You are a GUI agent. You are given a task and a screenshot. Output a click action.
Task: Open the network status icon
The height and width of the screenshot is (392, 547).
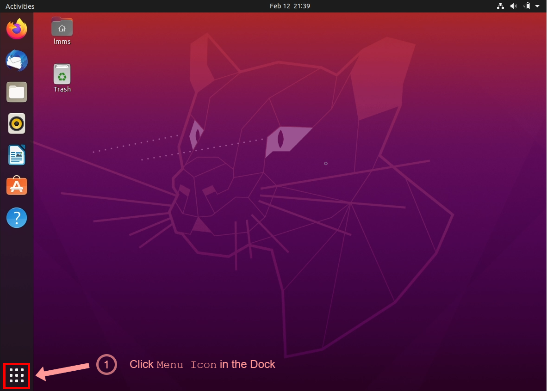(500, 6)
